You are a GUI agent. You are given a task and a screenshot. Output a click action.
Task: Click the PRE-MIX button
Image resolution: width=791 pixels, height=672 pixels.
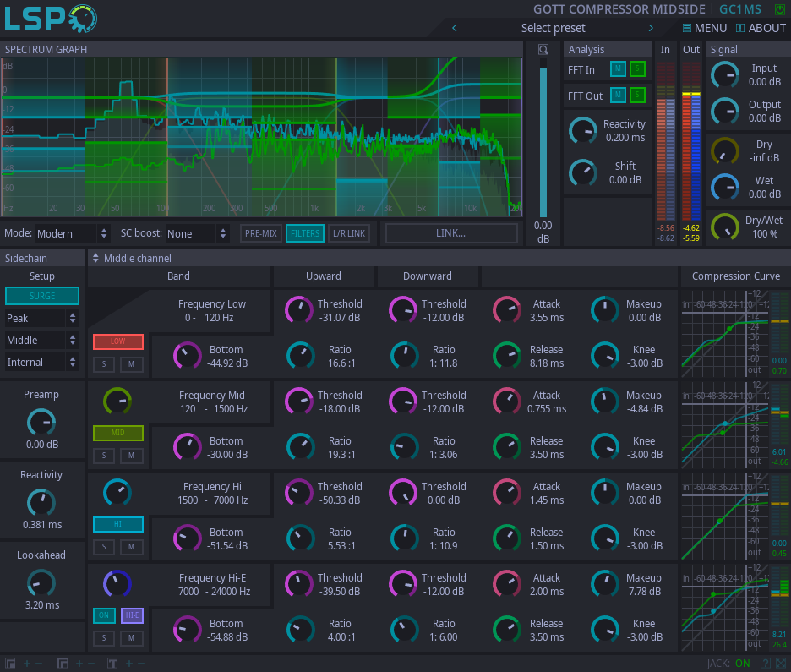tap(260, 233)
